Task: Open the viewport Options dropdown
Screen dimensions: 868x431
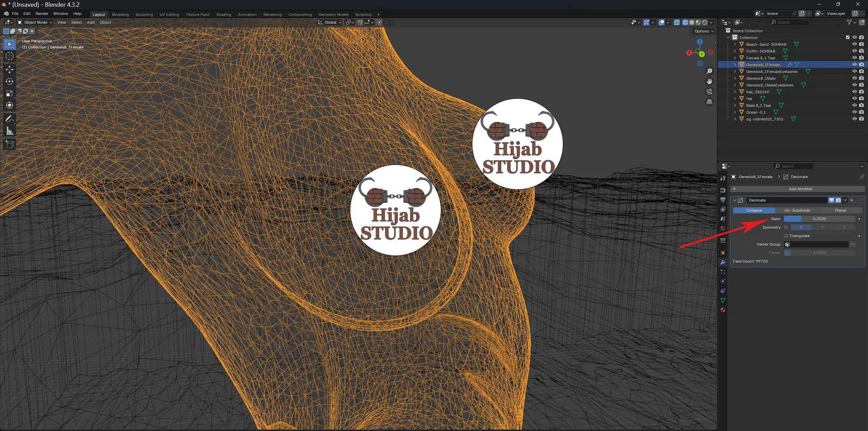Action: pyautogui.click(x=704, y=31)
